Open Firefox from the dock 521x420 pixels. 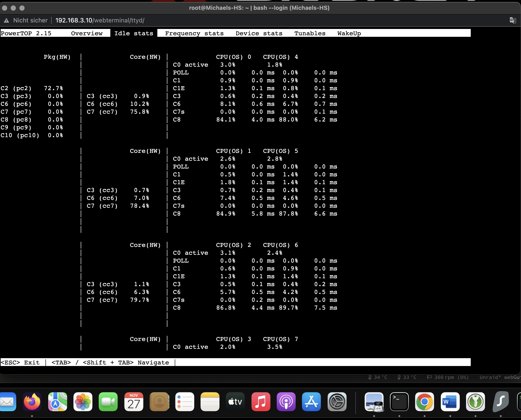(32, 402)
